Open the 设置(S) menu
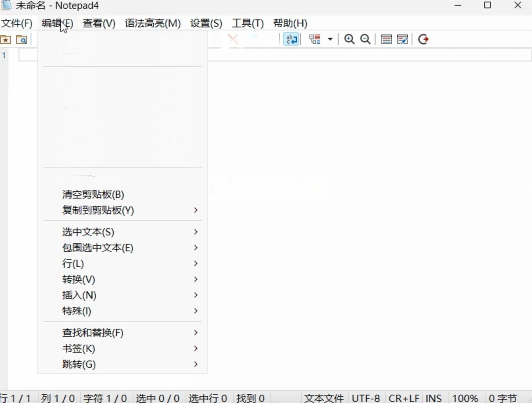 point(206,23)
